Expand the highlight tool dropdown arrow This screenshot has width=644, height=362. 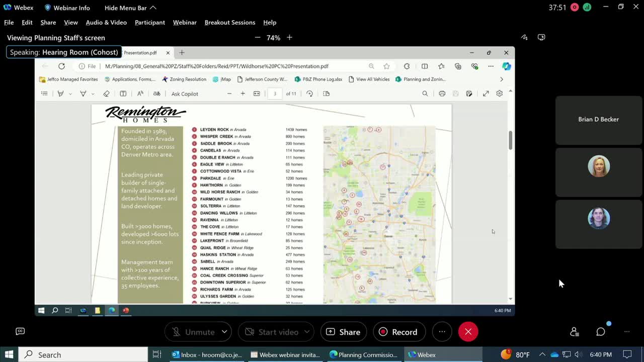[x=70, y=94]
